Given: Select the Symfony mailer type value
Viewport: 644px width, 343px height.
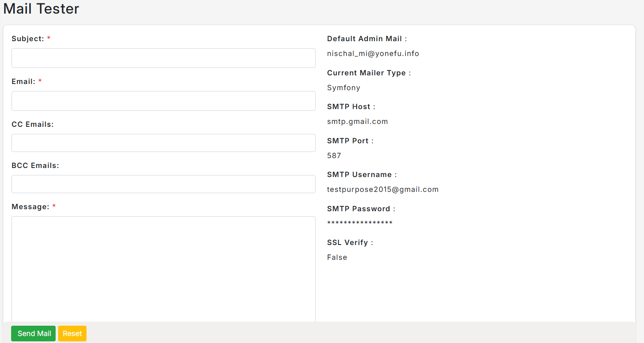Looking at the screenshot, I should 344,88.
